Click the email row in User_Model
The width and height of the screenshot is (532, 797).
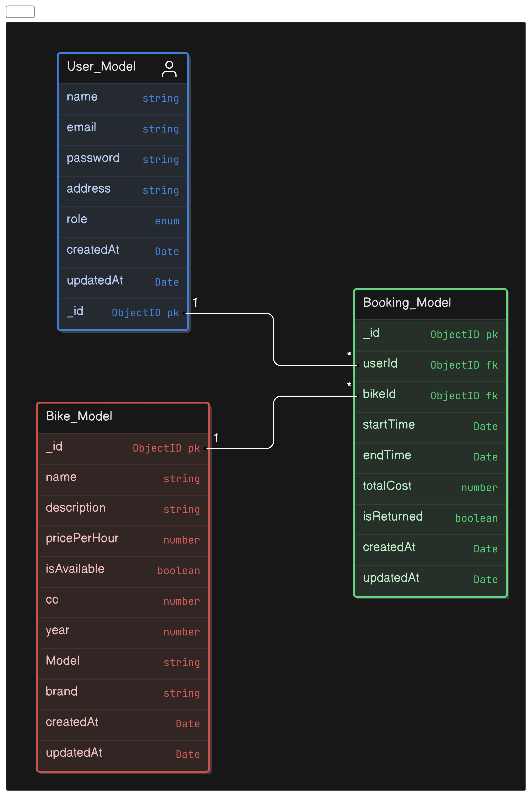point(123,128)
